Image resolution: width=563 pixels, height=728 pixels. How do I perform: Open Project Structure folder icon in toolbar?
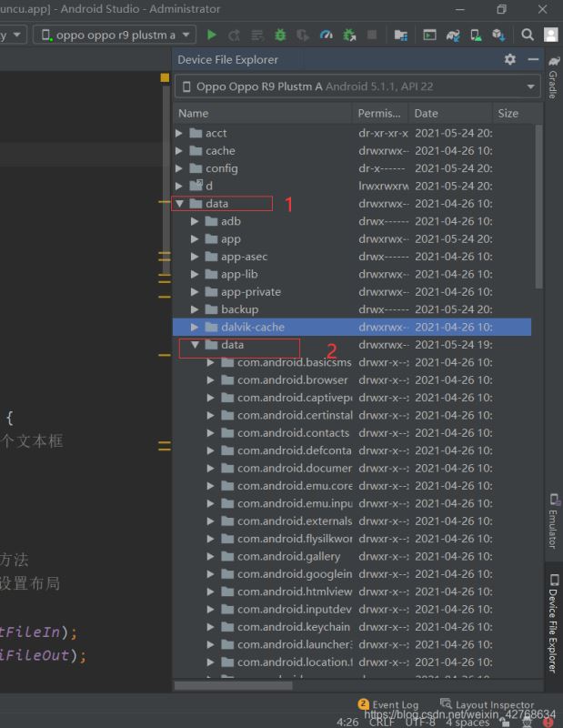(400, 35)
